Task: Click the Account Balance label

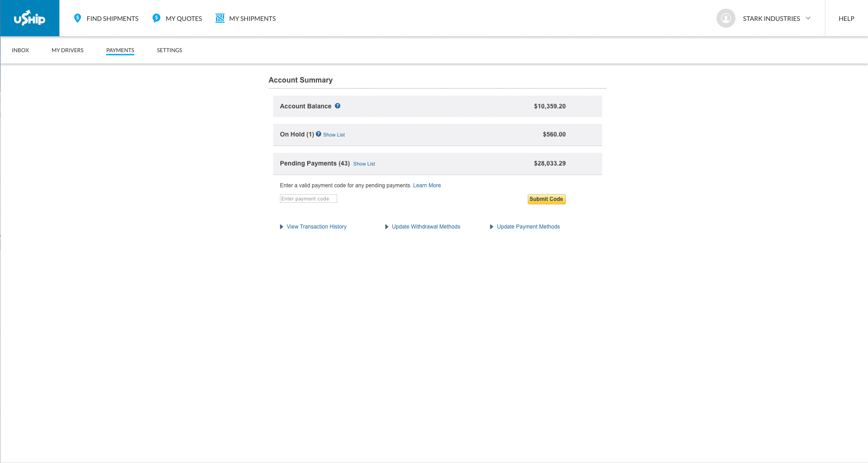Action: coord(305,106)
